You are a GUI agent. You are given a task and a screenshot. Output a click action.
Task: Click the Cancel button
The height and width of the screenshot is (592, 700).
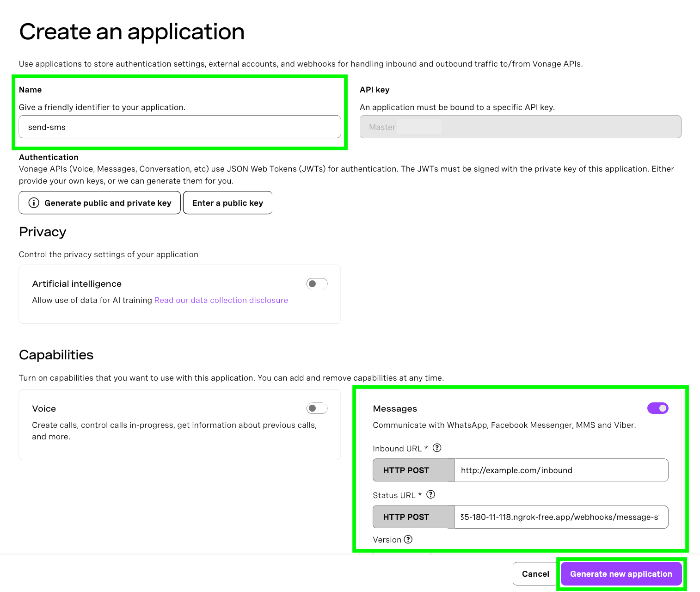534,573
